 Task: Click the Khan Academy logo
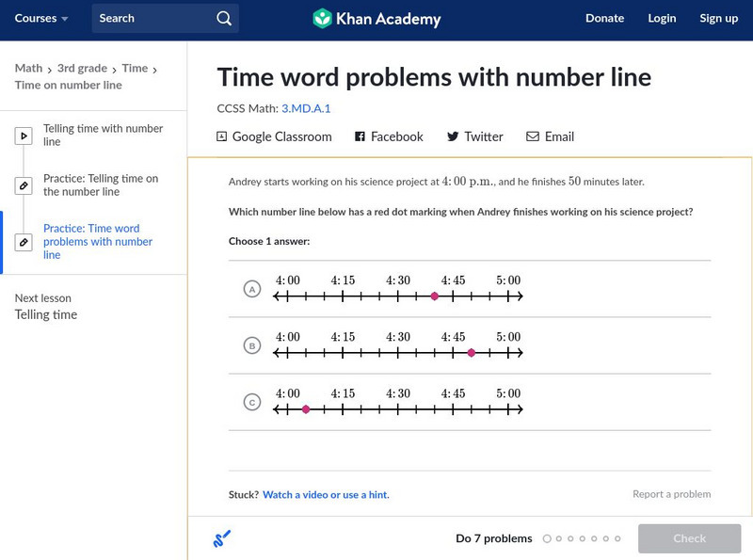376,18
